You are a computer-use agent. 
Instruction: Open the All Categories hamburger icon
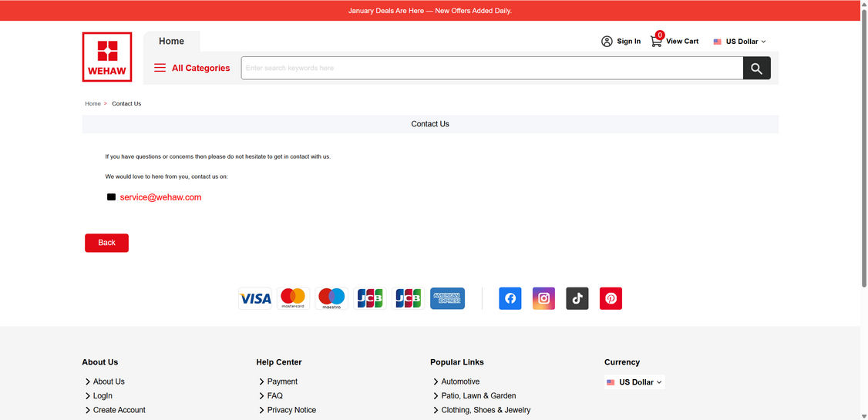click(x=160, y=68)
